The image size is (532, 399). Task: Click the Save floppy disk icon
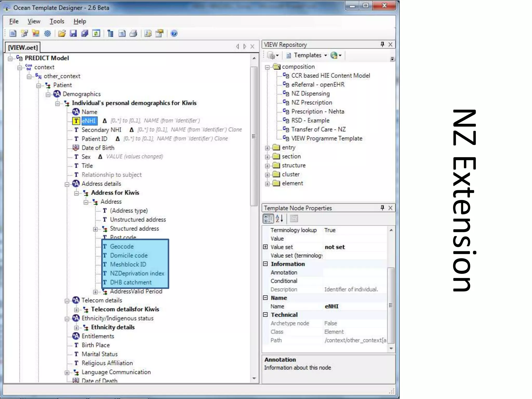(73, 33)
